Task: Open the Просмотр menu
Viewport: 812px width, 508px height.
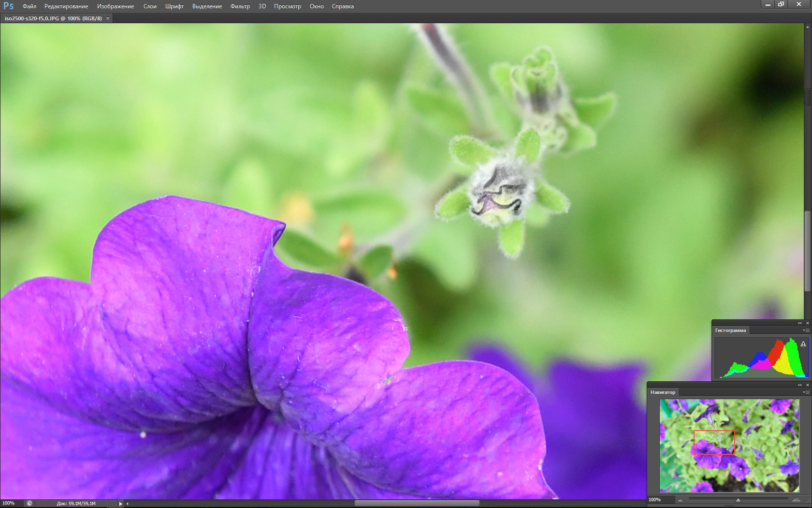Action: coord(288,6)
